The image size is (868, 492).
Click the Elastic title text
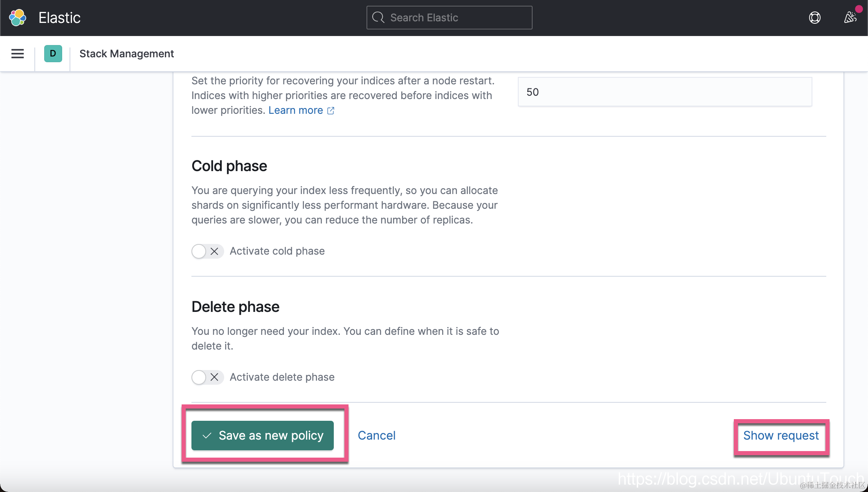coord(59,18)
